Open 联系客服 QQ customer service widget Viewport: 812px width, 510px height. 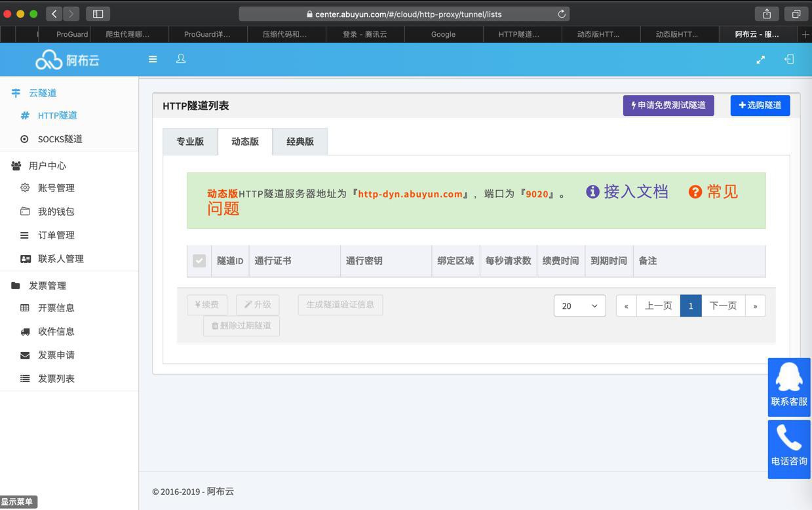(x=789, y=387)
